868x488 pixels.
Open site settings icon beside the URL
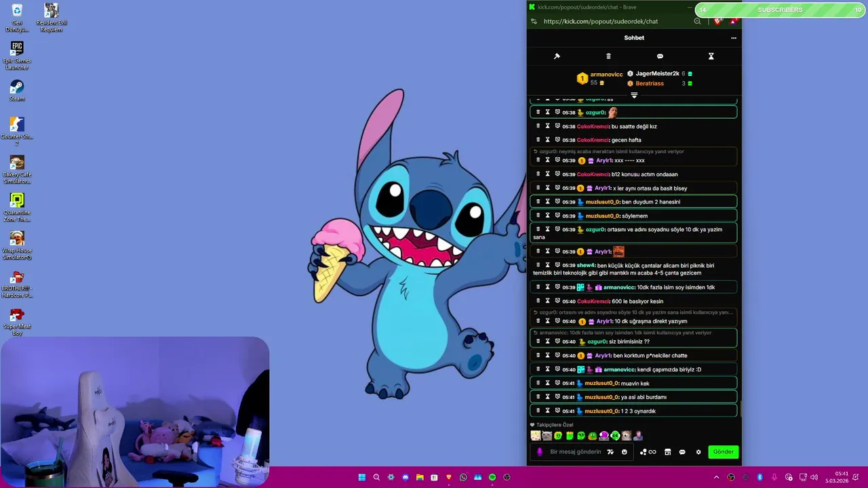click(534, 21)
